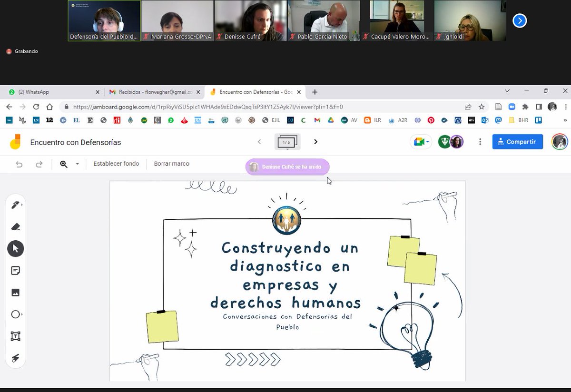Open the Google Meet menu
Viewport: 571px width, 392px height.
click(421, 142)
